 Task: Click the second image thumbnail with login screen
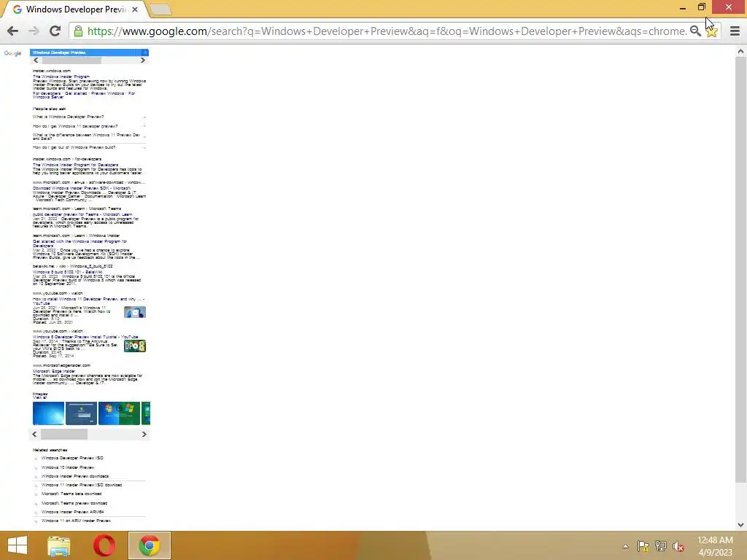point(82,413)
